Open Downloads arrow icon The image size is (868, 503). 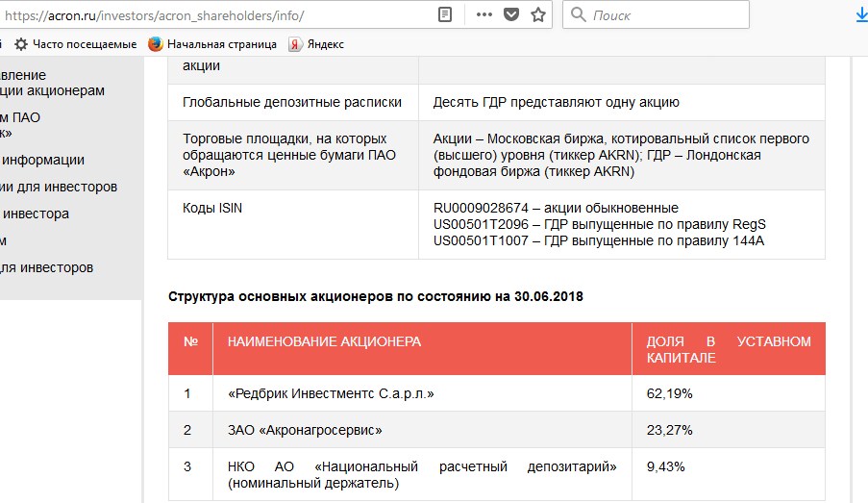tap(861, 15)
